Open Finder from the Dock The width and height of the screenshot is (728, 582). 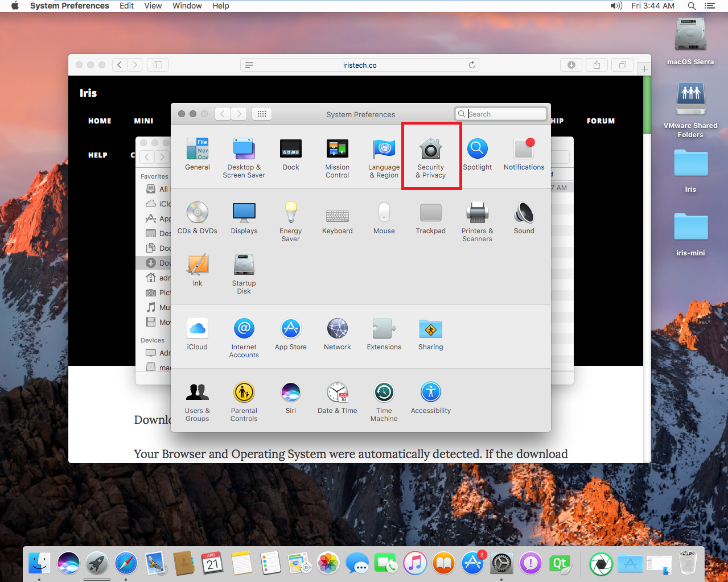coord(39,563)
